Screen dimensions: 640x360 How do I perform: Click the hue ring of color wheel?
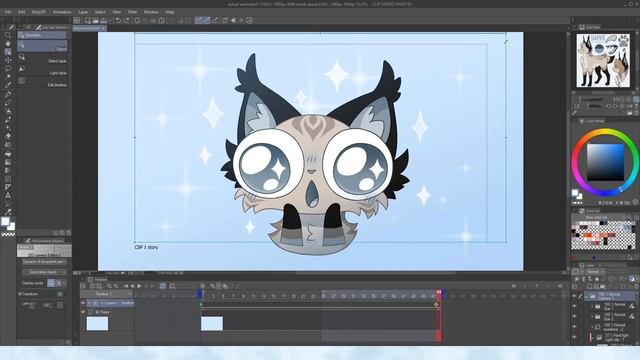[605, 132]
